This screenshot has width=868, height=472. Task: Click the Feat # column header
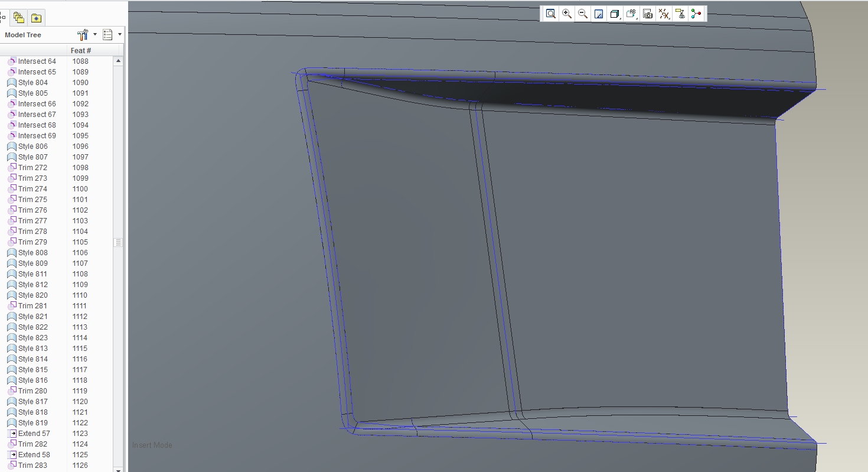pos(81,50)
